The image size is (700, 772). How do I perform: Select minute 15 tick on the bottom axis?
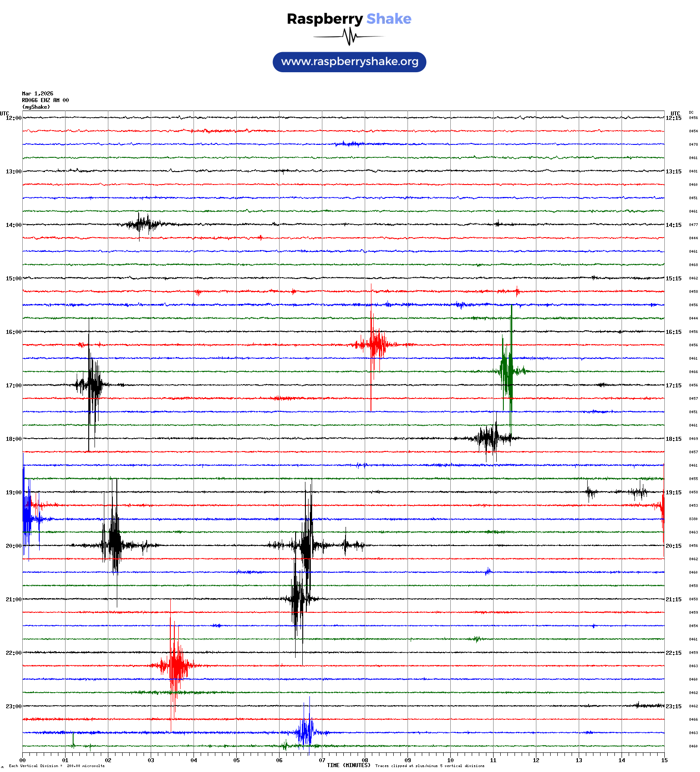click(x=664, y=760)
